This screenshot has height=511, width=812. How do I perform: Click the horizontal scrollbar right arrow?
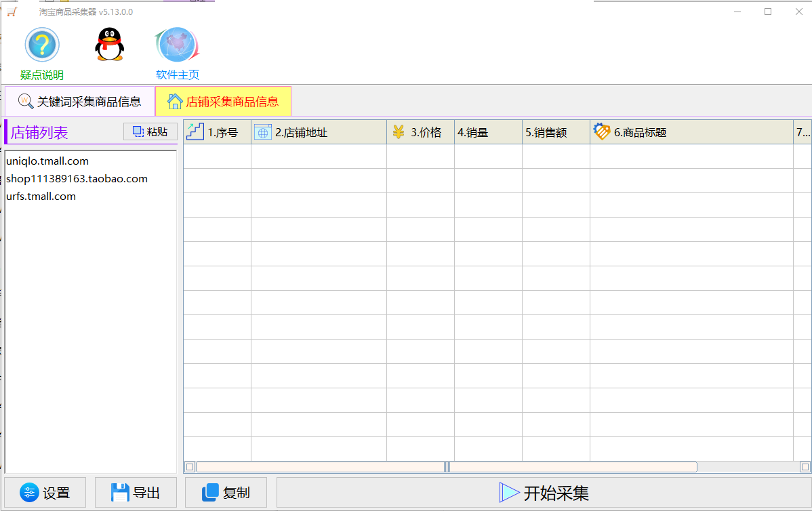click(805, 466)
